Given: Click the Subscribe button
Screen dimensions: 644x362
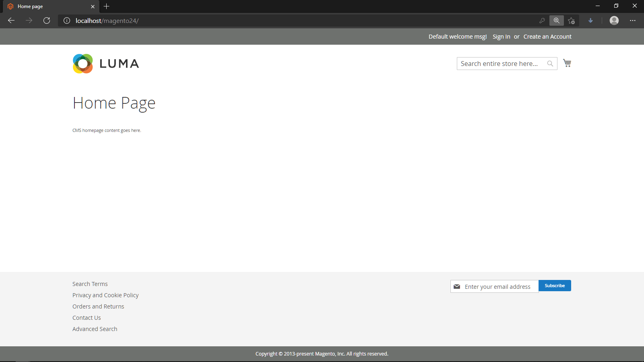Looking at the screenshot, I should [x=555, y=286].
